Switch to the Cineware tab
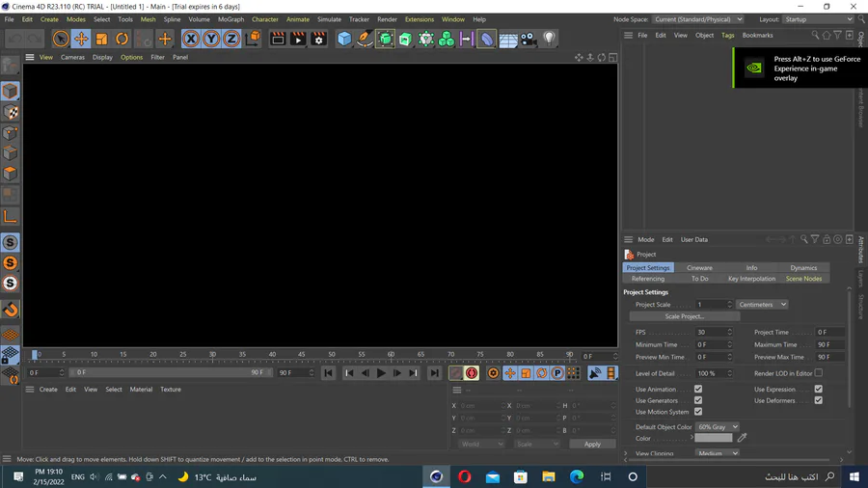This screenshot has width=868, height=488. point(699,268)
